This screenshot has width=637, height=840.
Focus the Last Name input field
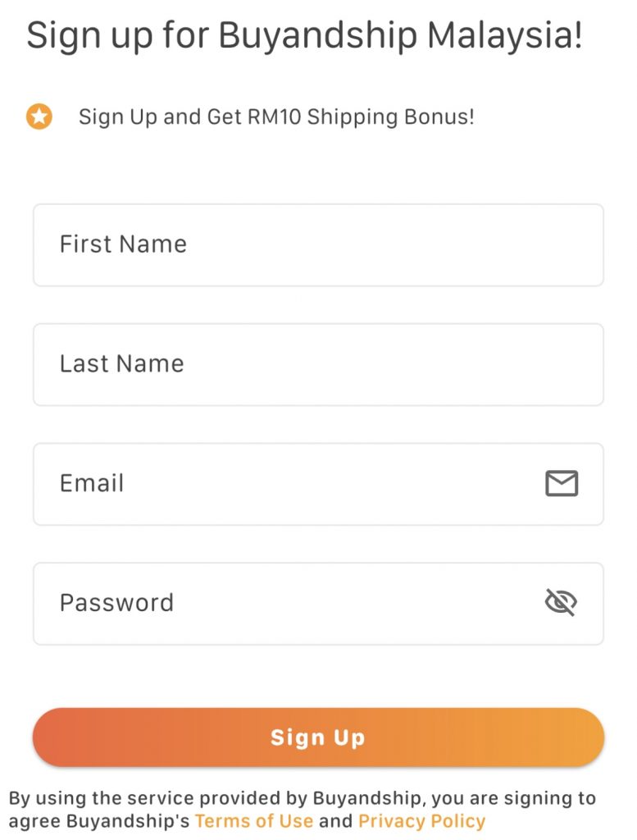click(318, 364)
